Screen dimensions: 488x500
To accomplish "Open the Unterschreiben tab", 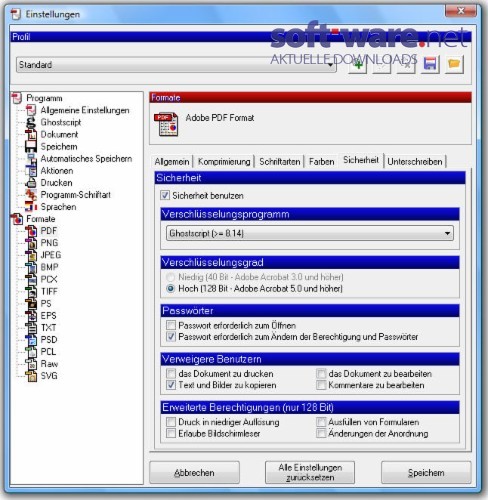I will (415, 162).
